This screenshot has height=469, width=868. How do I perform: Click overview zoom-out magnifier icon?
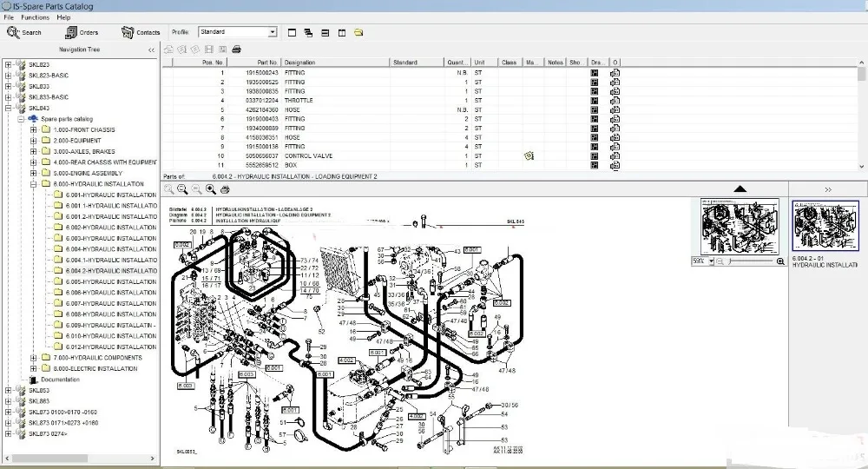[x=720, y=261]
